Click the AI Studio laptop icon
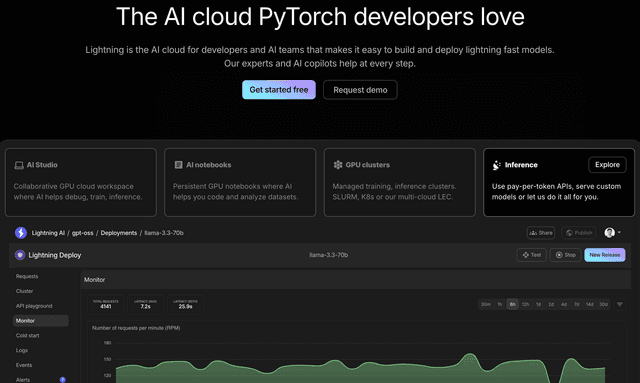This screenshot has height=383, width=640. click(19, 165)
